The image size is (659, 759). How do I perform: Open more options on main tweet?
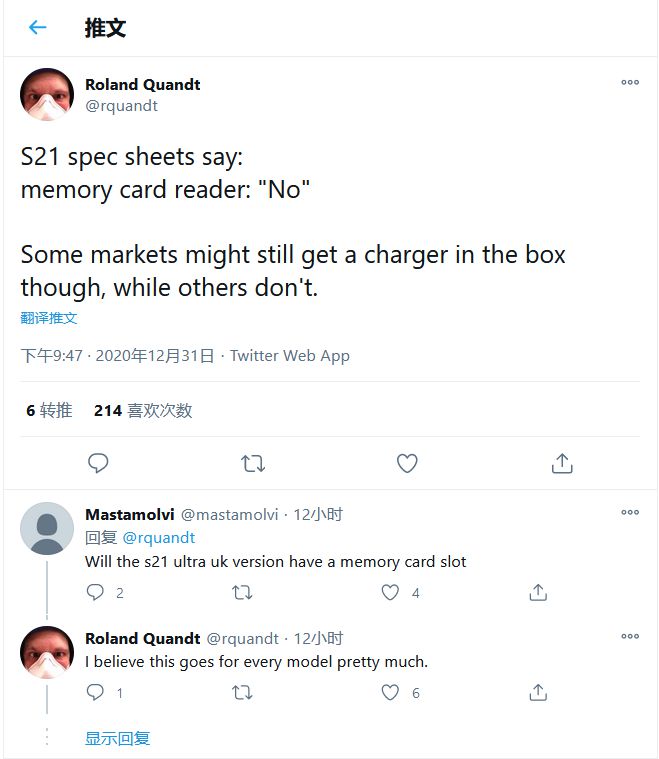tap(630, 83)
